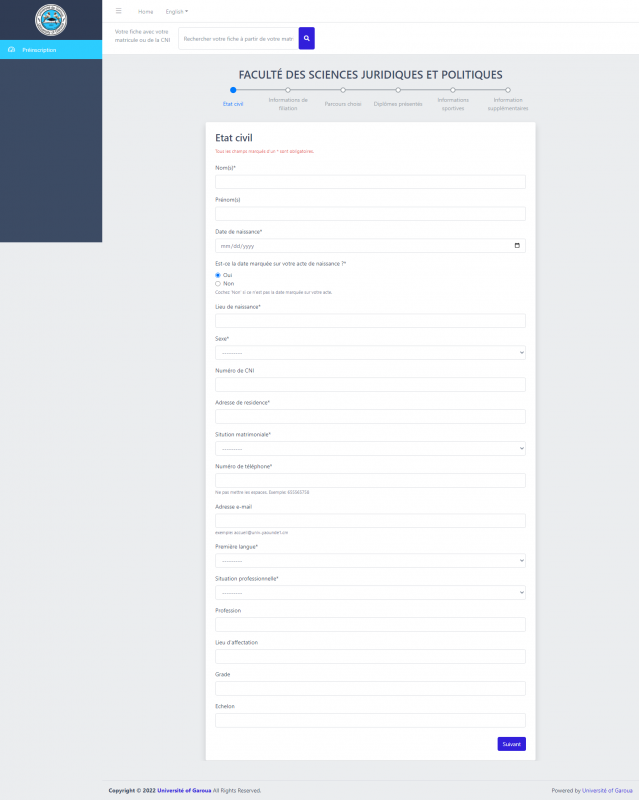
Task: Click the Lieu d'affectation field
Action: 370,656
